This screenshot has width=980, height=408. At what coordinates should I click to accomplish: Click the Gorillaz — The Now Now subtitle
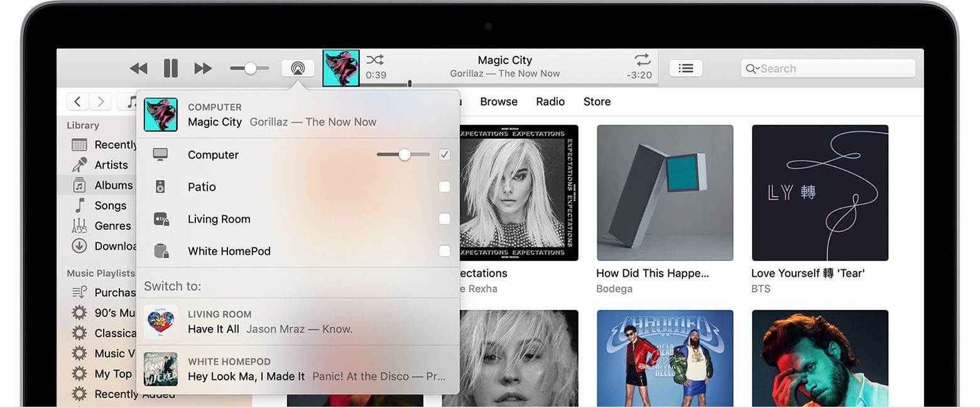pos(505,73)
